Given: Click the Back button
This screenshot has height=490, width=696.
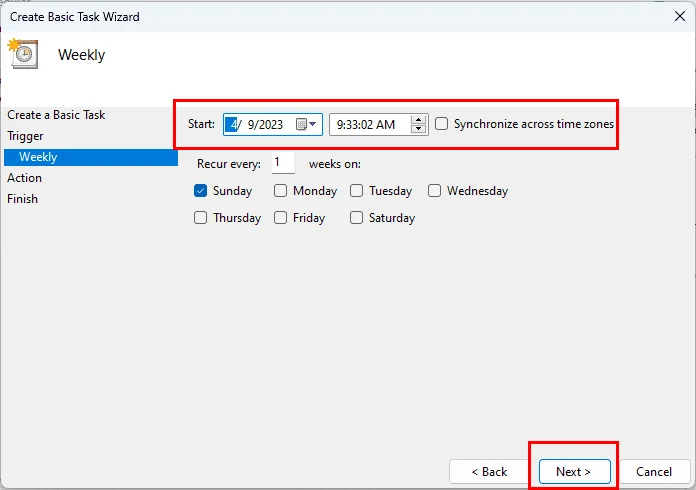Looking at the screenshot, I should 489,471.
